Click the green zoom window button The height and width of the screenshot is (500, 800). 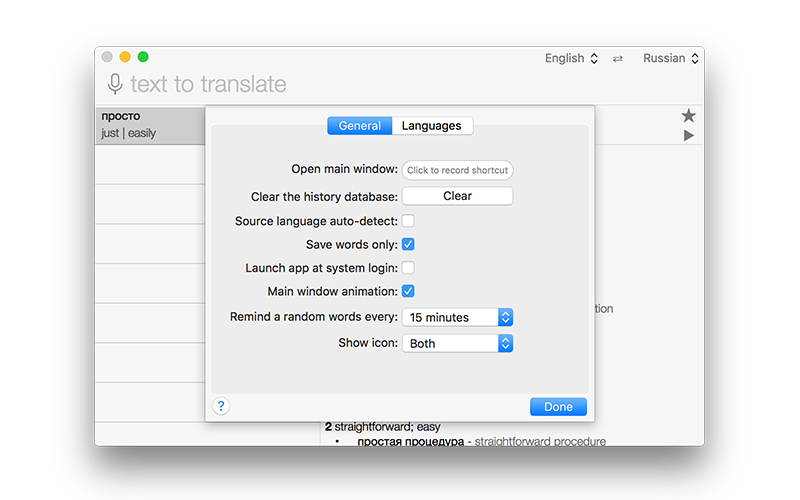click(143, 57)
